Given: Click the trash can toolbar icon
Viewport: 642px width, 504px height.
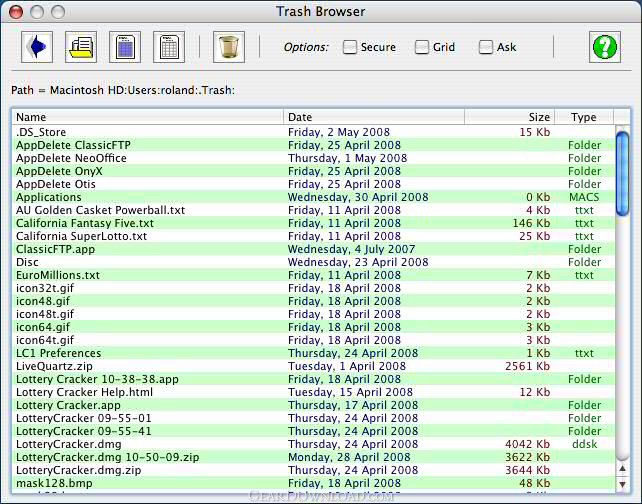Looking at the screenshot, I should (x=228, y=47).
